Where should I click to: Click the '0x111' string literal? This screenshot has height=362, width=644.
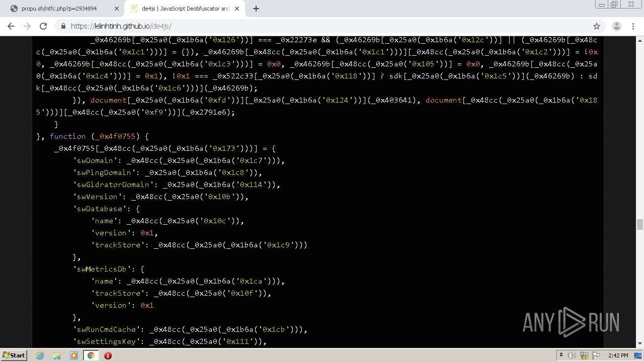238,341
